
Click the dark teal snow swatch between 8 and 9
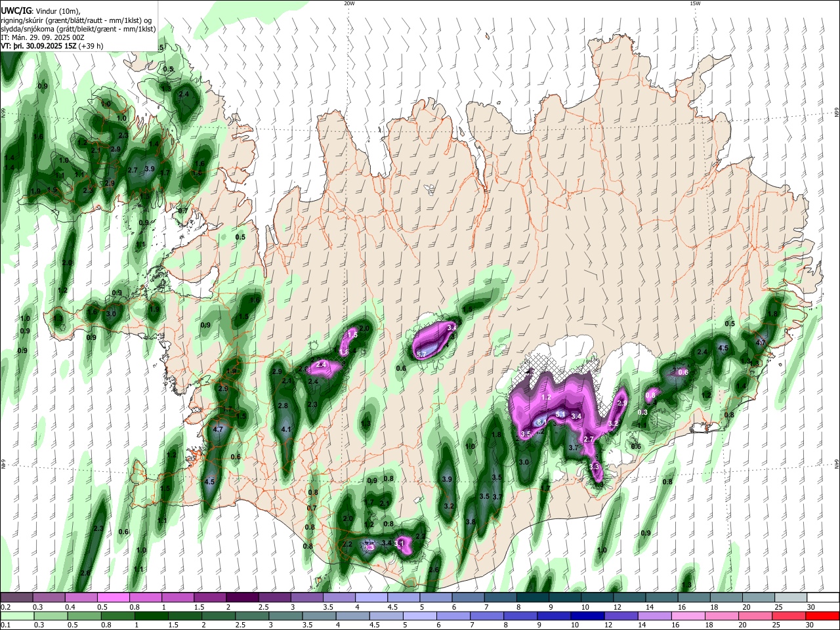point(533,598)
